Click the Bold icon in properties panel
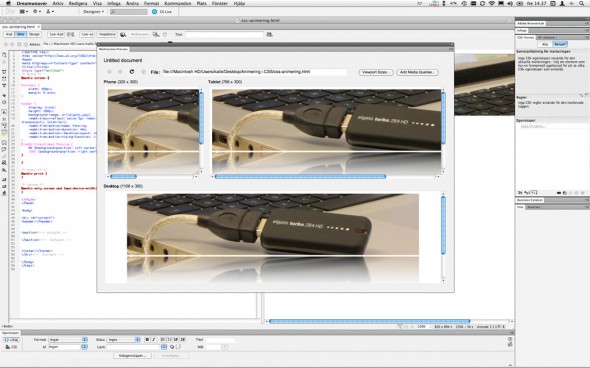The width and height of the screenshot is (590, 368). pyautogui.click(x=147, y=339)
